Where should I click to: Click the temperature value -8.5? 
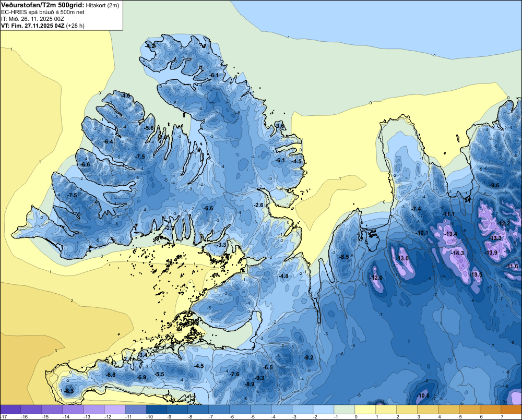point(344,257)
